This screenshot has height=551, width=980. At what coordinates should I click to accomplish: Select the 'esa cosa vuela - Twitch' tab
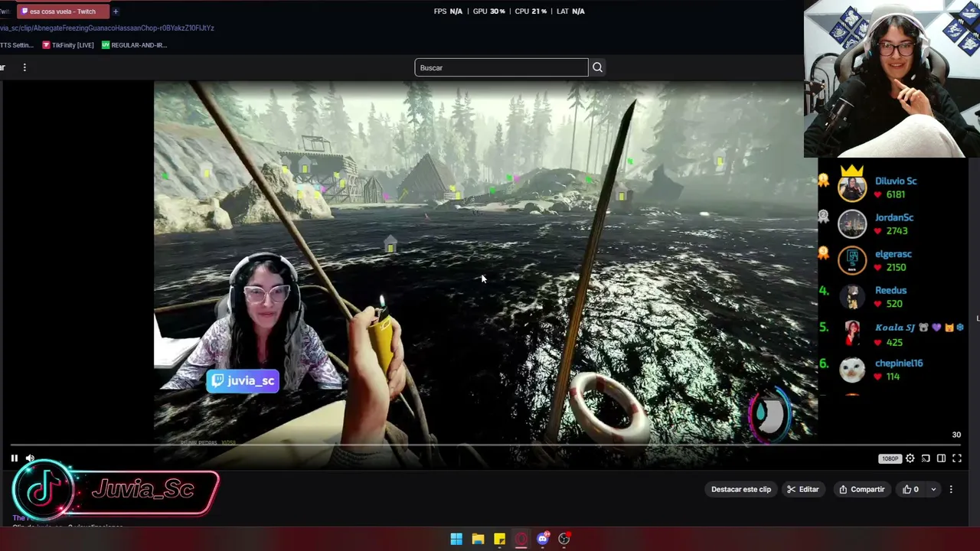point(64,11)
